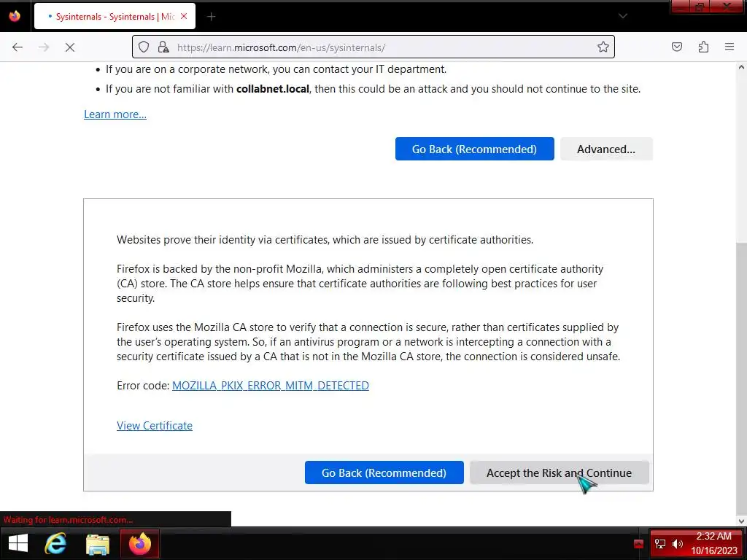Expand the list all tabs arrow
Viewport: 747px width, 560px height.
pos(623,16)
